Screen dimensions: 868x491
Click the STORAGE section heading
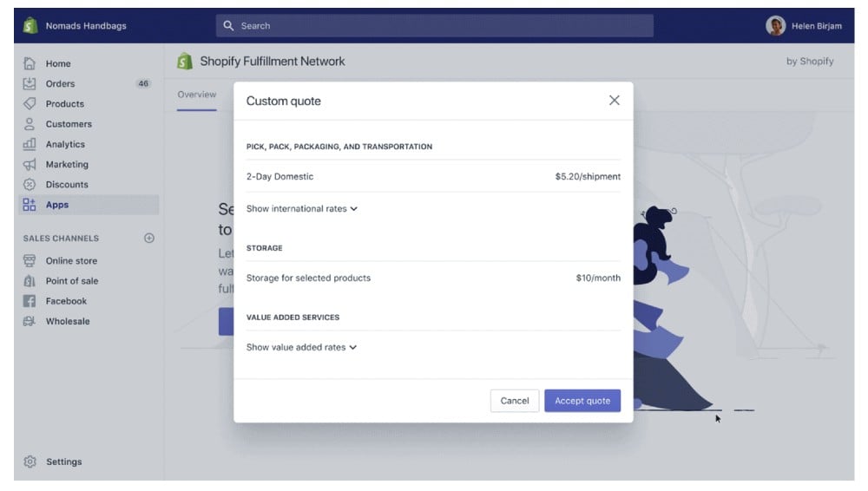point(264,248)
